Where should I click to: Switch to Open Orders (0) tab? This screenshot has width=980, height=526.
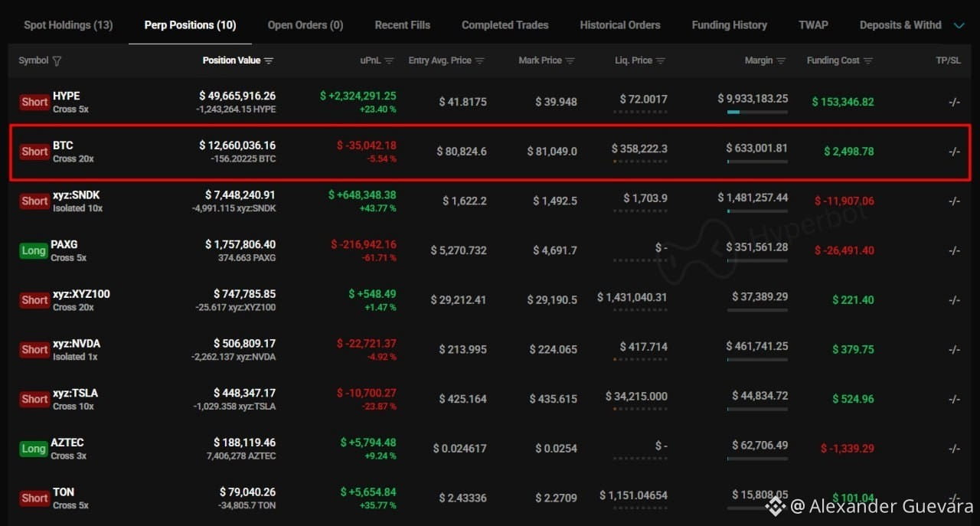coord(305,25)
